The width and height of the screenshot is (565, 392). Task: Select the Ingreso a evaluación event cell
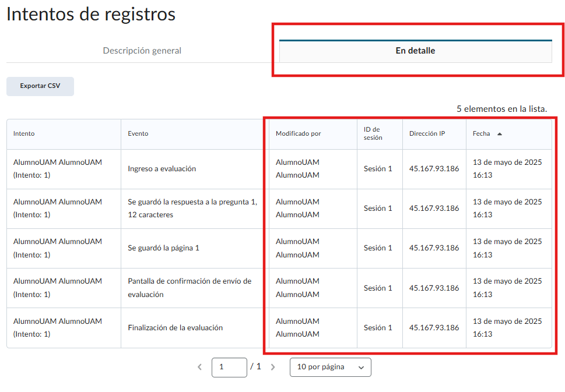[162, 169]
